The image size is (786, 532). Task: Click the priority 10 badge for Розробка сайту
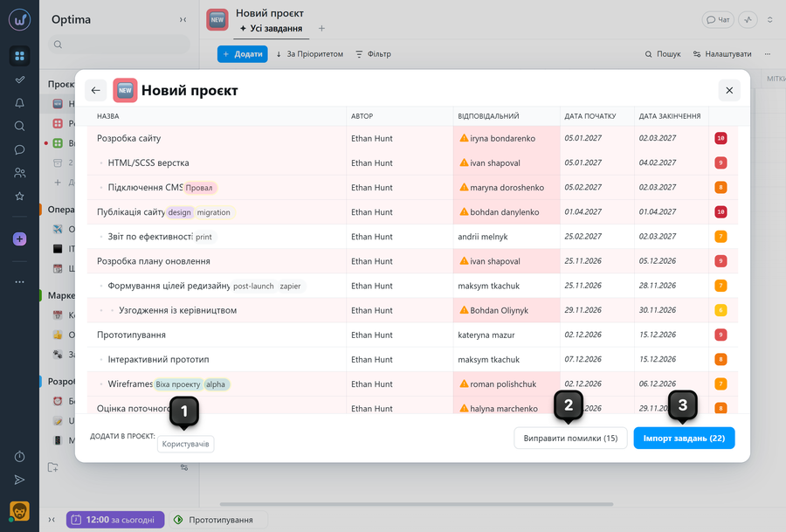720,138
